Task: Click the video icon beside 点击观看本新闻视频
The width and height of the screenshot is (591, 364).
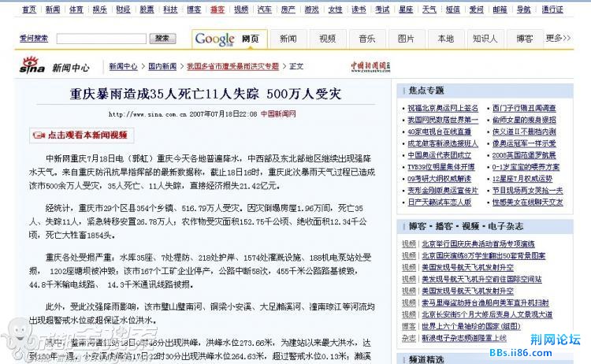Action: click(x=38, y=136)
